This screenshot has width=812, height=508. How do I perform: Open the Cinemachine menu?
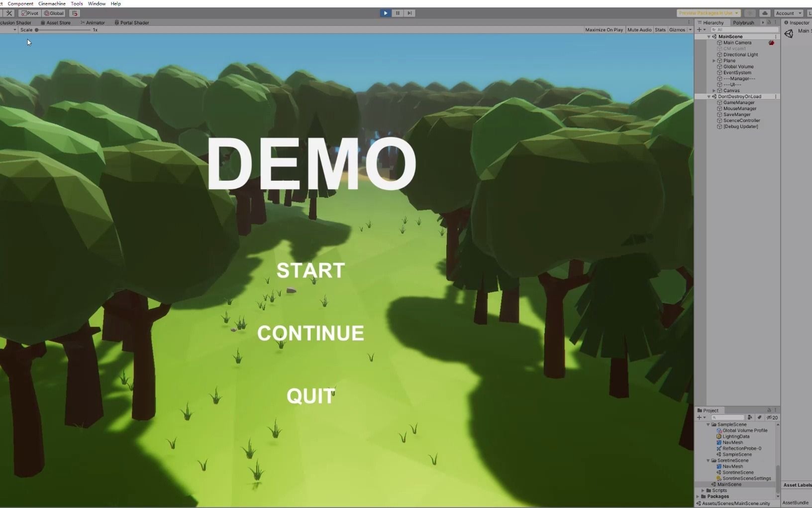[52, 3]
